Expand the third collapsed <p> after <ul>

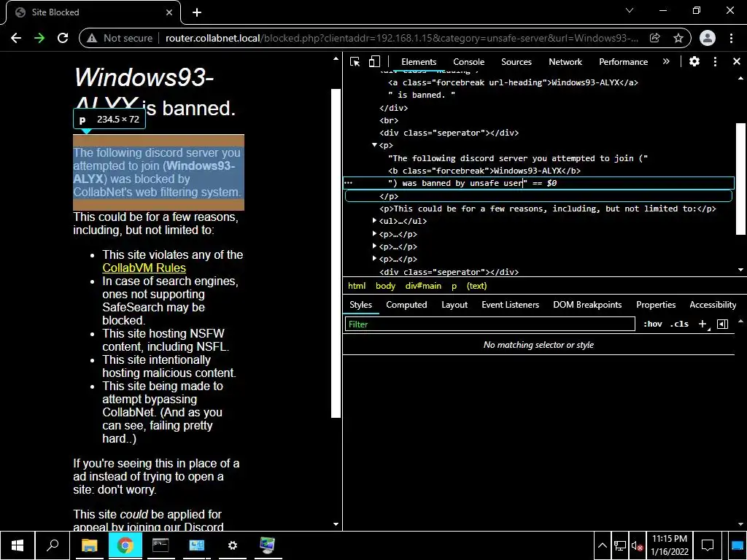[x=374, y=258]
